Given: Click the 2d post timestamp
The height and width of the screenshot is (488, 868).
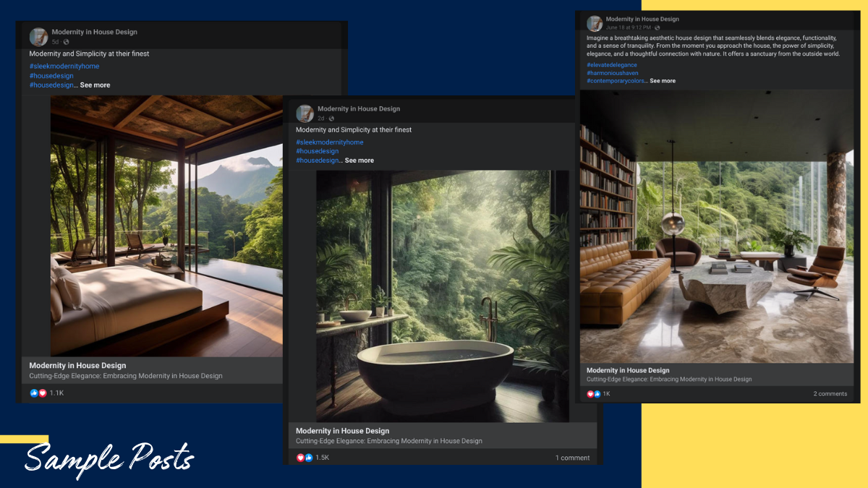Looking at the screenshot, I should click(321, 119).
